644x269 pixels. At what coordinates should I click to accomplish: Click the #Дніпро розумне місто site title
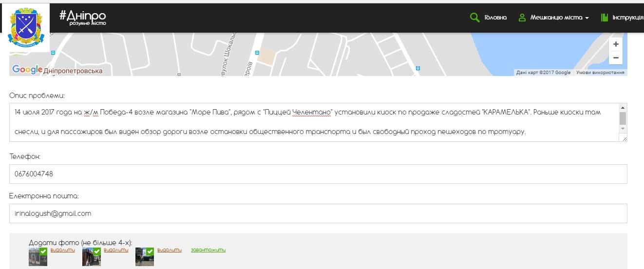point(83,18)
